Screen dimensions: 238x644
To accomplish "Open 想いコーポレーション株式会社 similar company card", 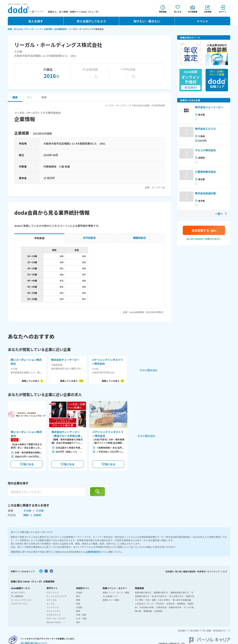I will point(27,370).
